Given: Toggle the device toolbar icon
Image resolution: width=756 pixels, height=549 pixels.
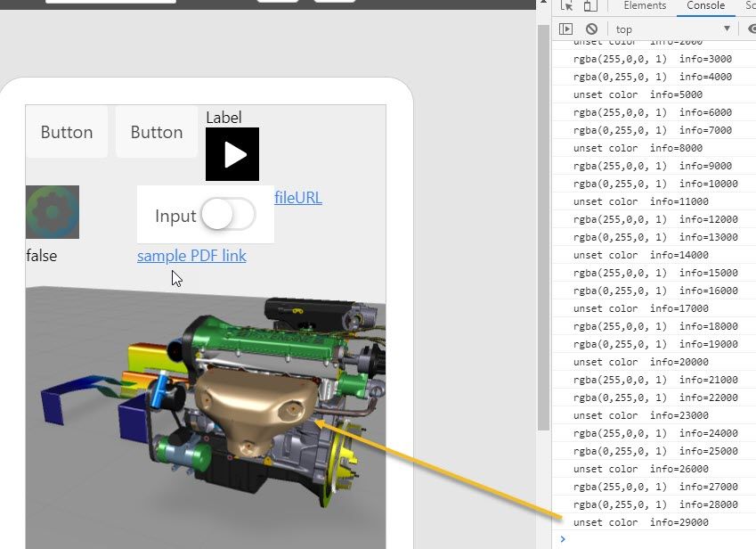Looking at the screenshot, I should pyautogui.click(x=590, y=5).
